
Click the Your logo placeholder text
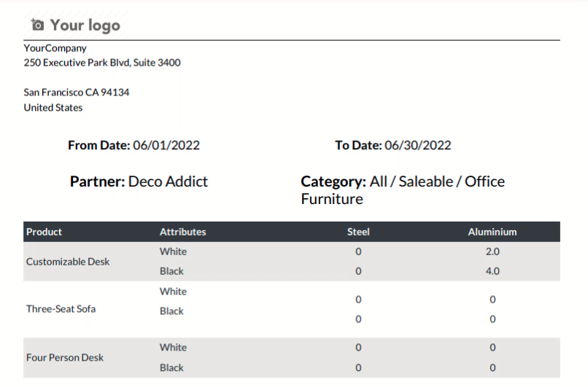coord(85,26)
